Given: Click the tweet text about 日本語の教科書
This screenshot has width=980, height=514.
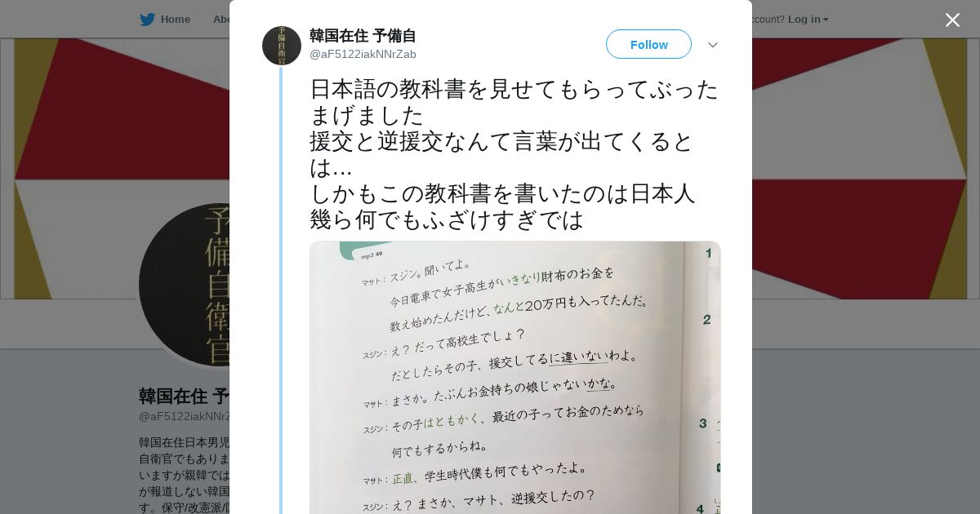Looking at the screenshot, I should pyautogui.click(x=514, y=154).
